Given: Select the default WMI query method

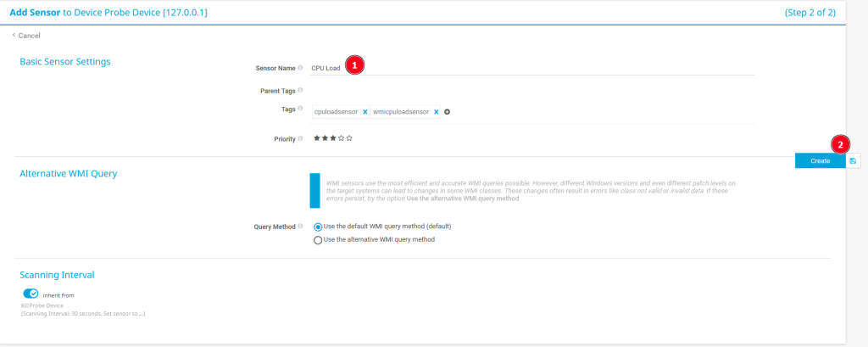Looking at the screenshot, I should tap(318, 227).
